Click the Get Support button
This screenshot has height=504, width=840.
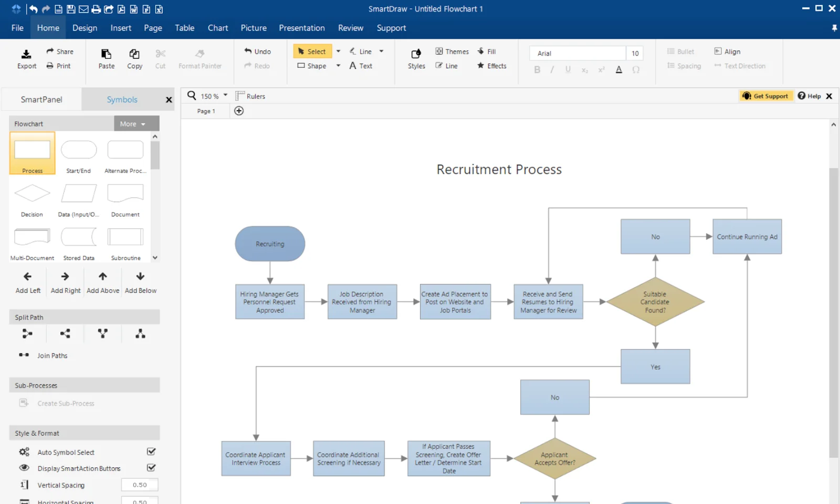pyautogui.click(x=765, y=96)
